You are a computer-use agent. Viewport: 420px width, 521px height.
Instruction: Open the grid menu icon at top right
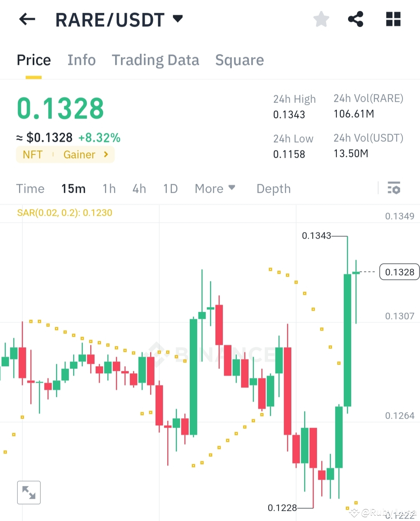[393, 19]
